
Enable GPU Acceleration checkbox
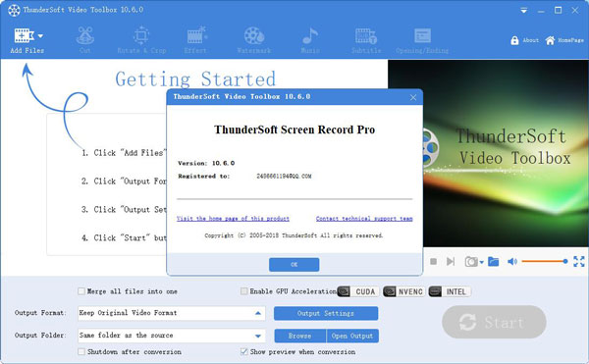(x=244, y=291)
